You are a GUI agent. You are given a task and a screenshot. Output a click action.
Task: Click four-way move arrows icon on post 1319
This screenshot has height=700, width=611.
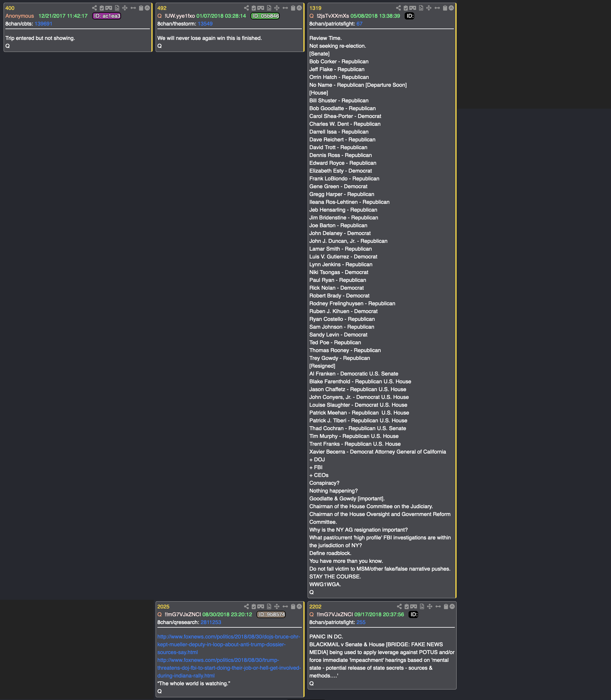[429, 8]
